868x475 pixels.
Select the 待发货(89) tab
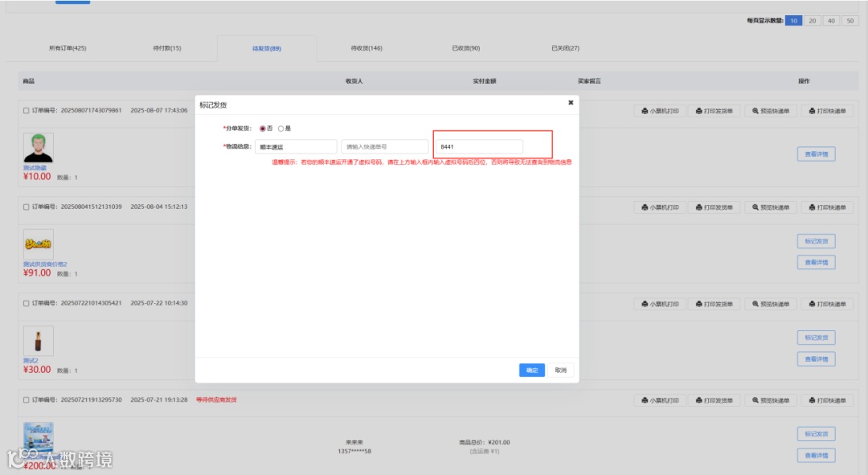click(267, 49)
